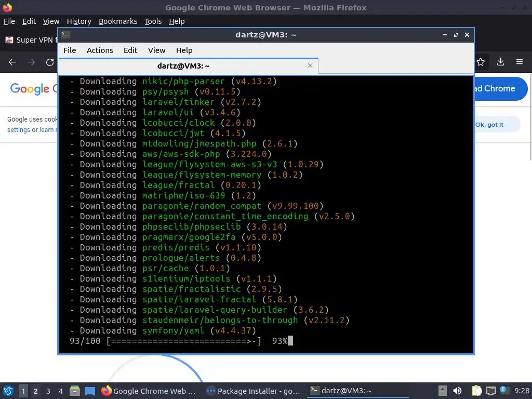Open Firefox View menu
Screen dimensions: 532x399
[x=51, y=21]
